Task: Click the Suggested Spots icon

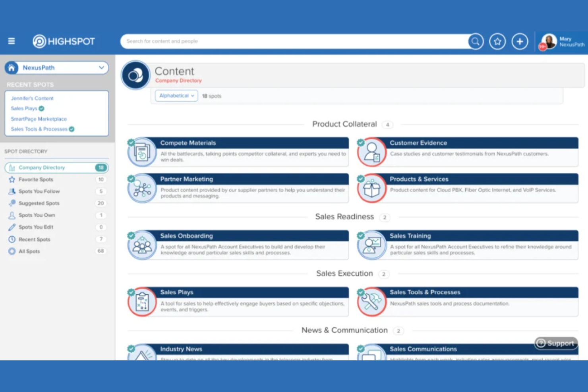Action: [12, 203]
